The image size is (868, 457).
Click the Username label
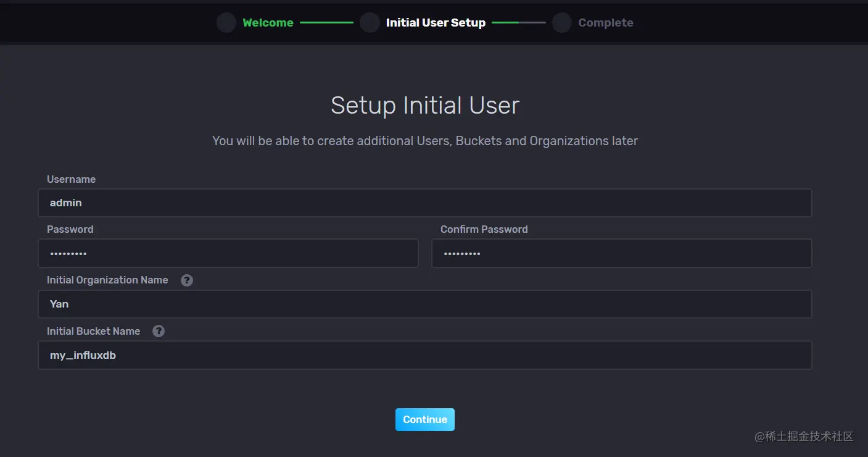(71, 179)
